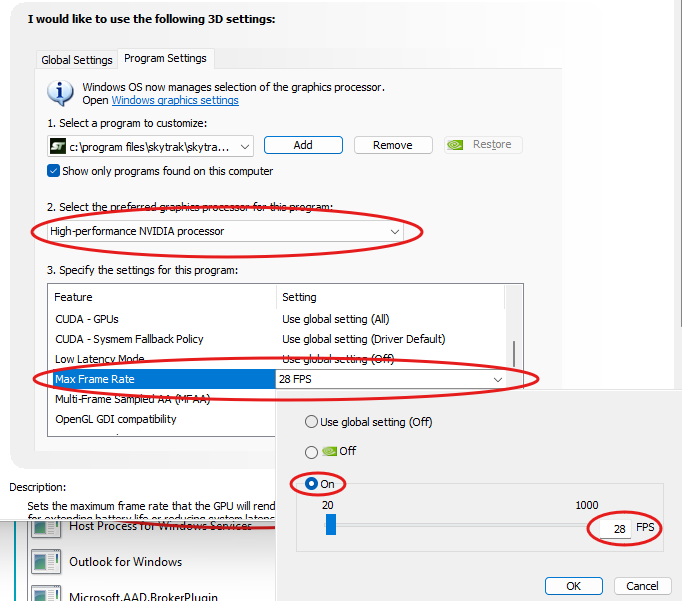Select the Use global setting (Off) radio
Viewport: 682px width, 601px height.
click(312, 422)
